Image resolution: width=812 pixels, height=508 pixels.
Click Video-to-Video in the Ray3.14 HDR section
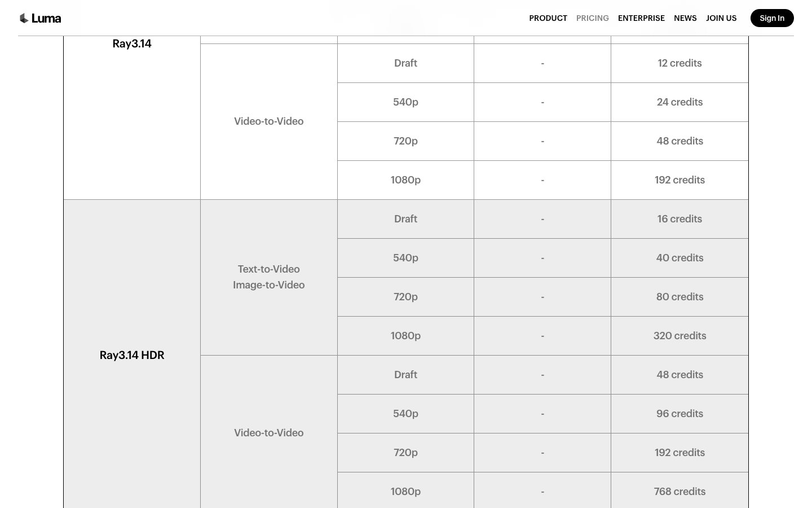pyautogui.click(x=268, y=433)
